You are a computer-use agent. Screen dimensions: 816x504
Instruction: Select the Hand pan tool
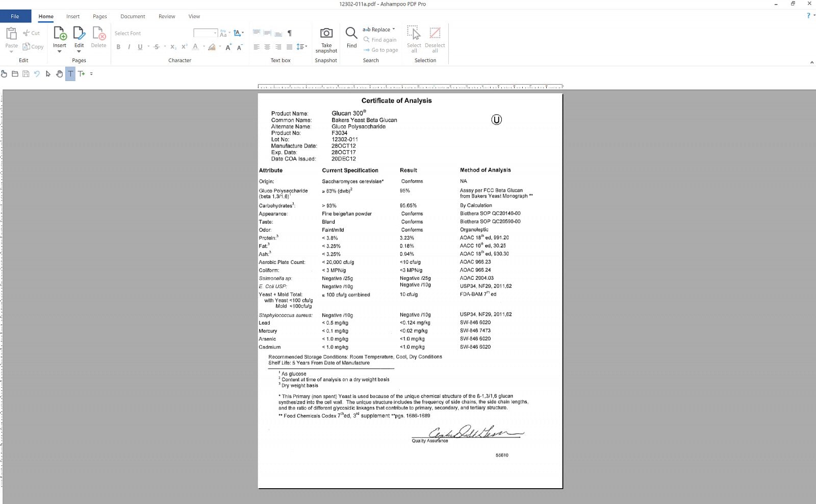click(x=59, y=74)
